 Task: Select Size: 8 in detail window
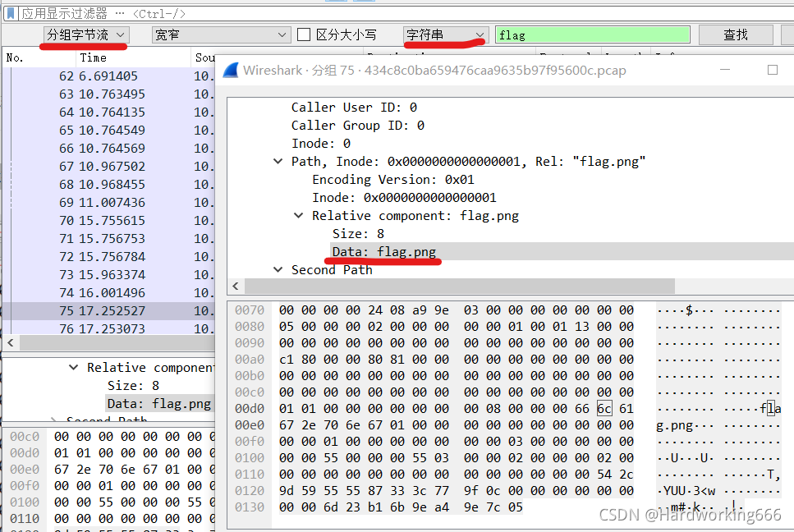358,234
